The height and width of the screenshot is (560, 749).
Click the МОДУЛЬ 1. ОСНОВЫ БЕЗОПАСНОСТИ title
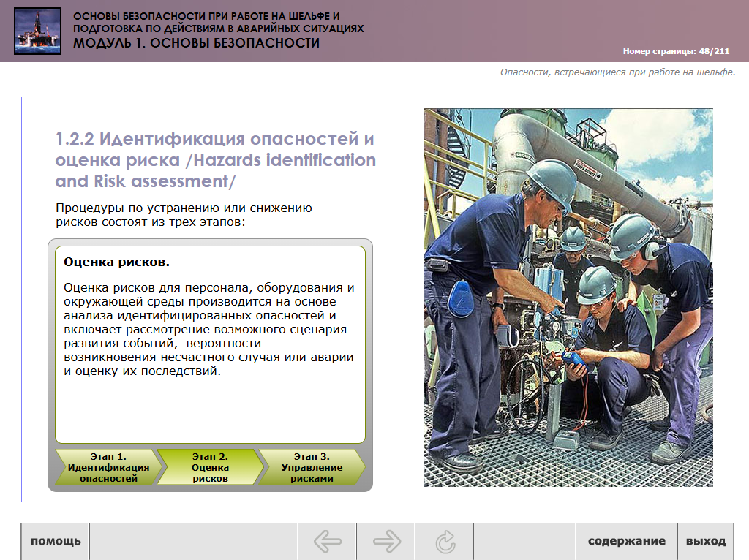[x=196, y=43]
